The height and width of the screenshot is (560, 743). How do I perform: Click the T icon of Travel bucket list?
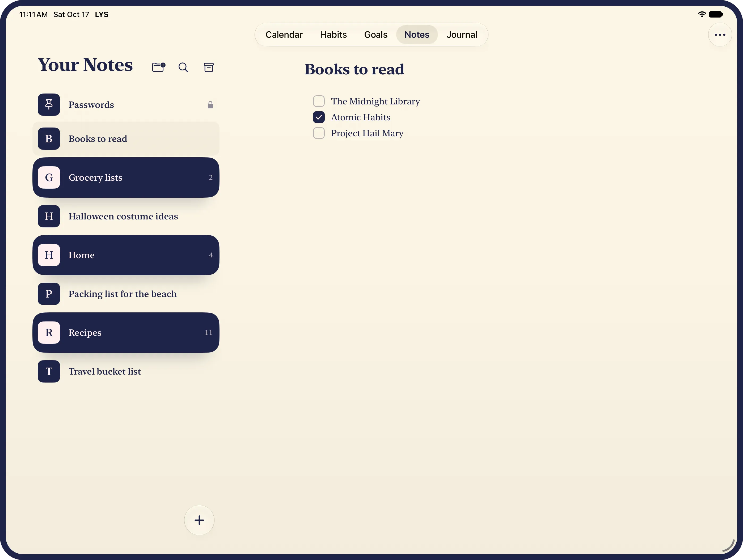click(x=49, y=371)
